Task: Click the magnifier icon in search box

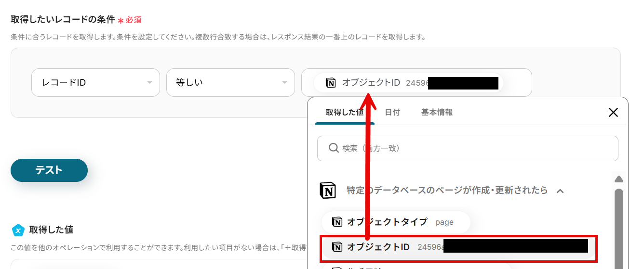Action: point(334,148)
